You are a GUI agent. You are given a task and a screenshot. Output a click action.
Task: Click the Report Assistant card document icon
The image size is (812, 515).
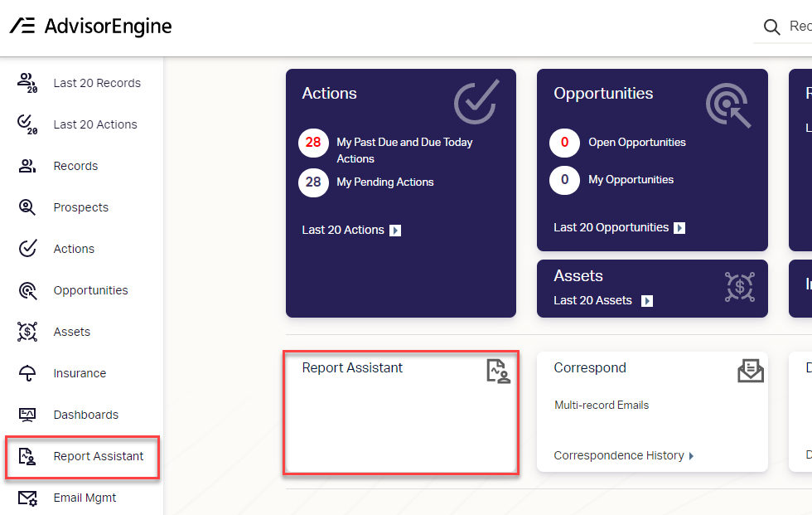tap(498, 371)
